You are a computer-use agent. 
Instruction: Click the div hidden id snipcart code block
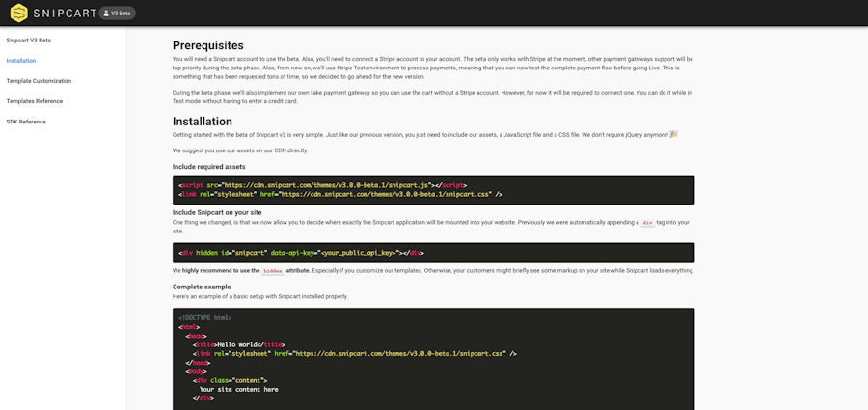point(433,253)
